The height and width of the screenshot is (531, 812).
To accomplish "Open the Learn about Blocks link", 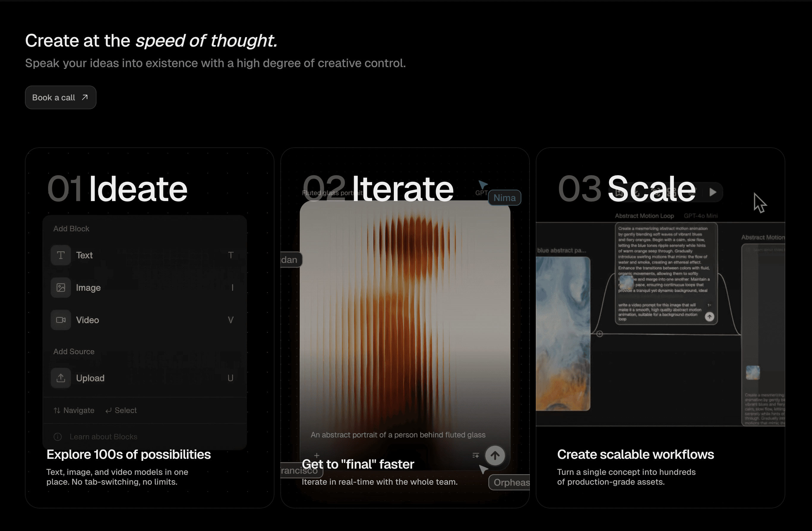I will [103, 437].
